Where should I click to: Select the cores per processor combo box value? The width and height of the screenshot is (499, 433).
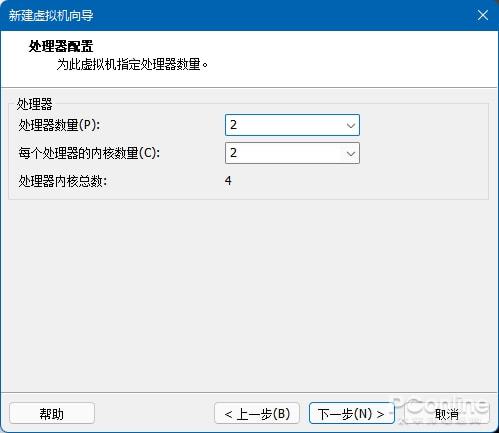tap(292, 153)
